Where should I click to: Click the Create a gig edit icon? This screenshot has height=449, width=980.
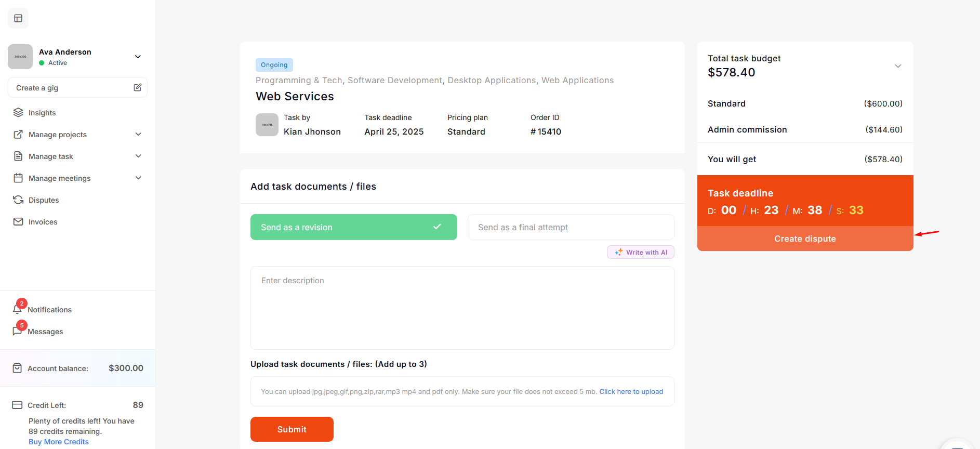137,88
